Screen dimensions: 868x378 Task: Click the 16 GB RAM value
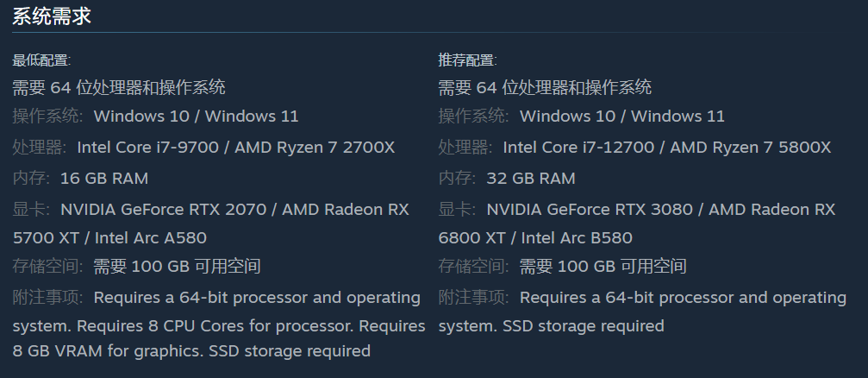coord(104,179)
